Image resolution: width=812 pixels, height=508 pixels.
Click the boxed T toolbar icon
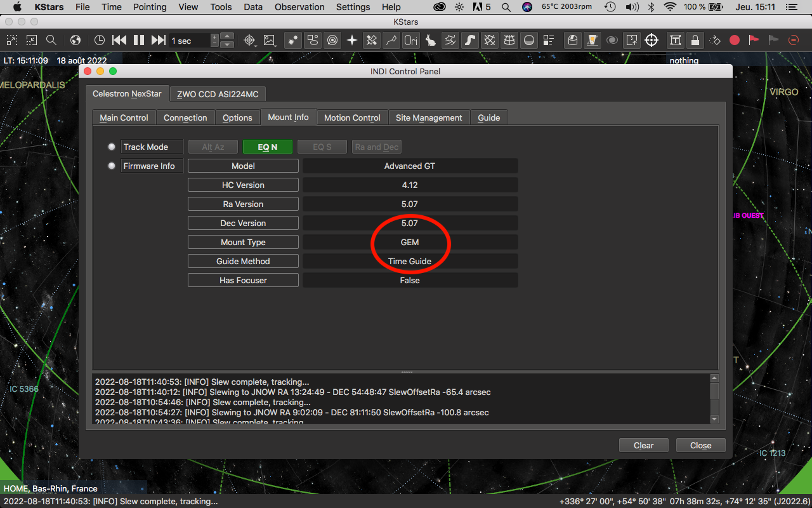[x=676, y=40]
